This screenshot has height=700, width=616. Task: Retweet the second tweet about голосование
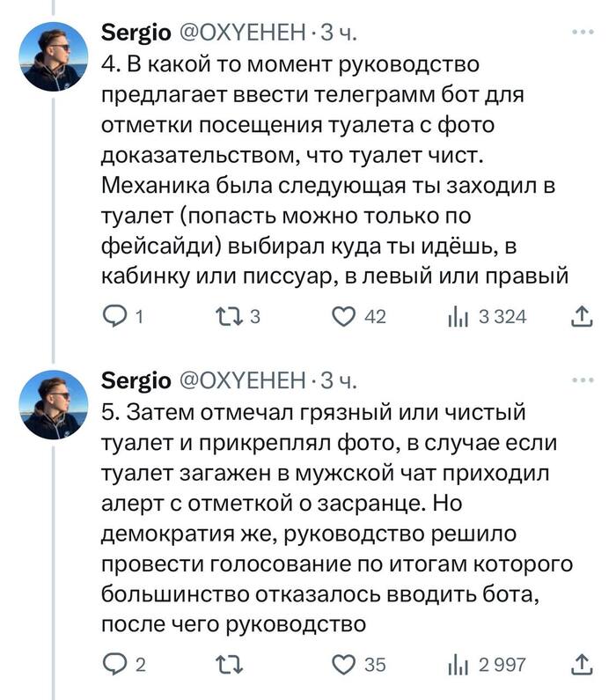(x=228, y=664)
